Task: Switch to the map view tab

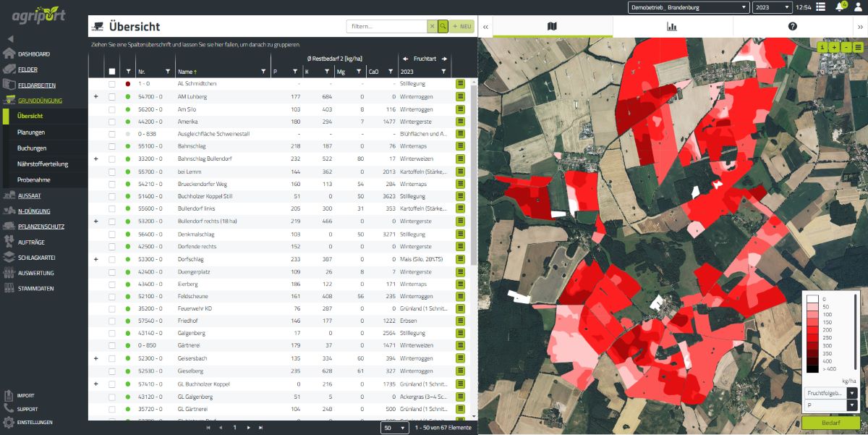Action: pos(552,27)
